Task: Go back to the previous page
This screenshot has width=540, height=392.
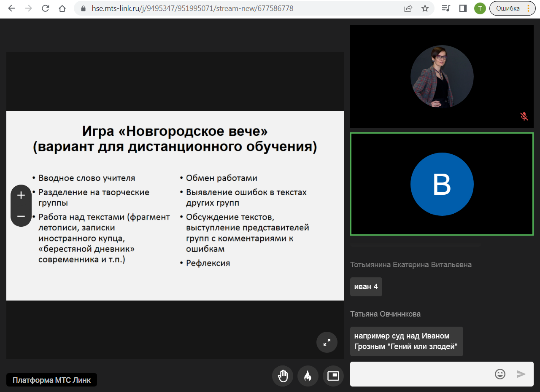Action: [x=11, y=8]
